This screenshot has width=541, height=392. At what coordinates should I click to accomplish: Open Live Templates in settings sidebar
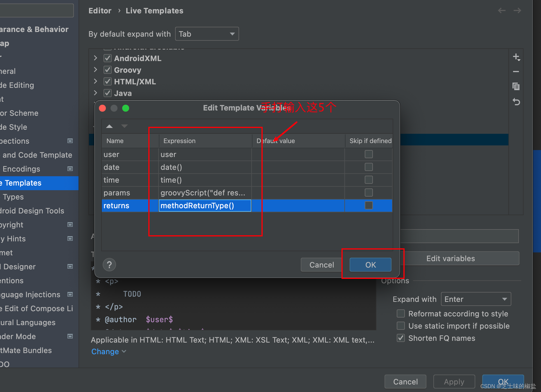tap(39, 183)
